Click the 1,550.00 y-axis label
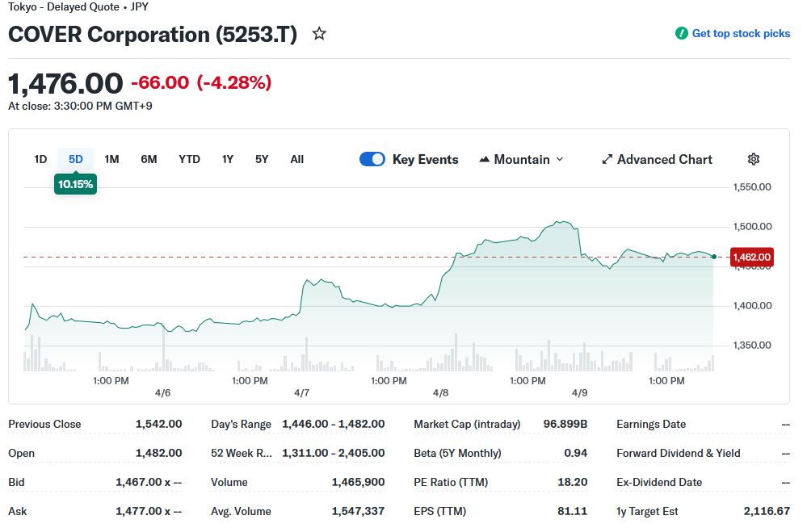This screenshot has height=532, width=807. [x=752, y=187]
